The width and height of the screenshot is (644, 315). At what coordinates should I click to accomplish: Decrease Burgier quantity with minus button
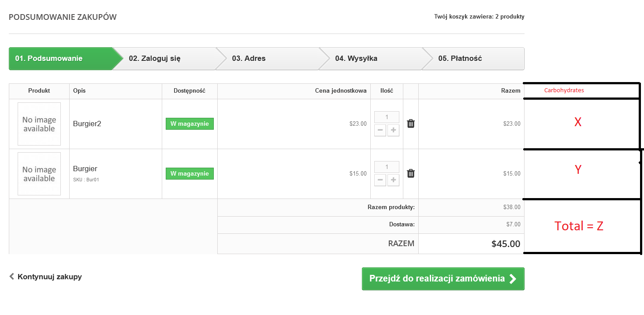click(380, 180)
